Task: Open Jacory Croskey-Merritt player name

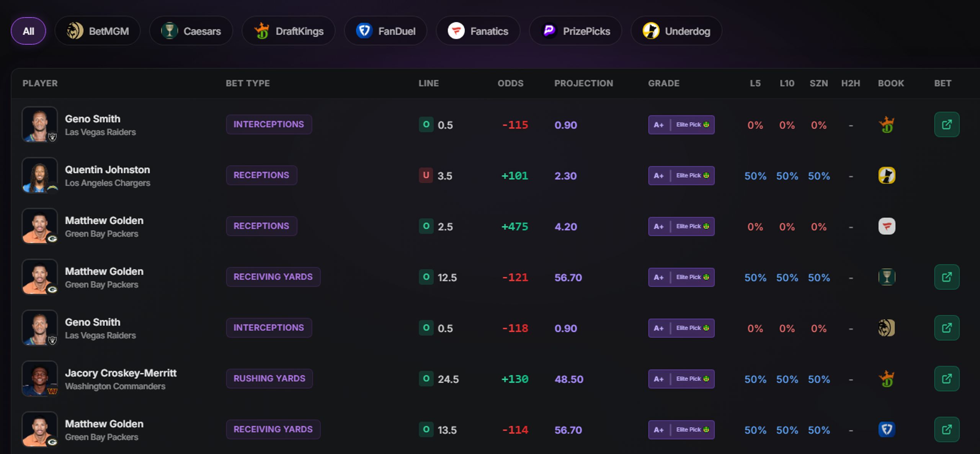Action: pyautogui.click(x=121, y=373)
